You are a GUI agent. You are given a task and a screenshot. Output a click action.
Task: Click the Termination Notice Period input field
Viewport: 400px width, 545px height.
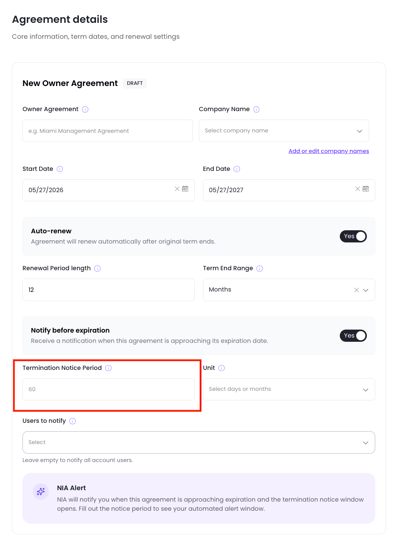tap(108, 389)
